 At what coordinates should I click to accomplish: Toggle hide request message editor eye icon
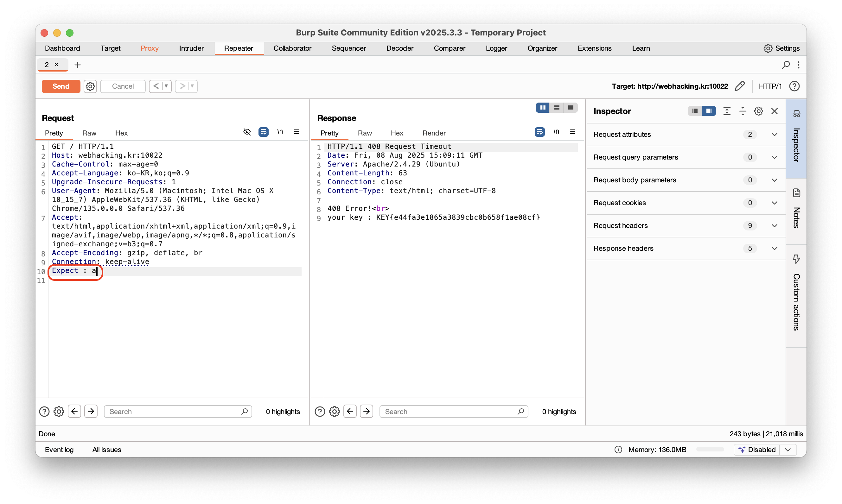pyautogui.click(x=247, y=132)
